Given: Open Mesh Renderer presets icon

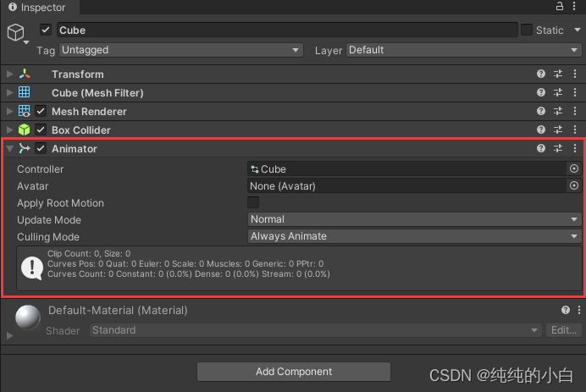Looking at the screenshot, I should [x=558, y=111].
